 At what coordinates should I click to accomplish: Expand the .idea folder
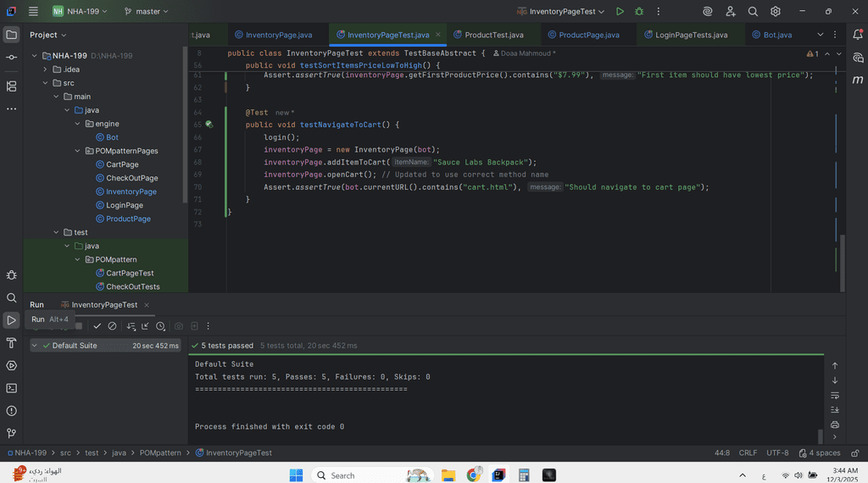coord(45,69)
